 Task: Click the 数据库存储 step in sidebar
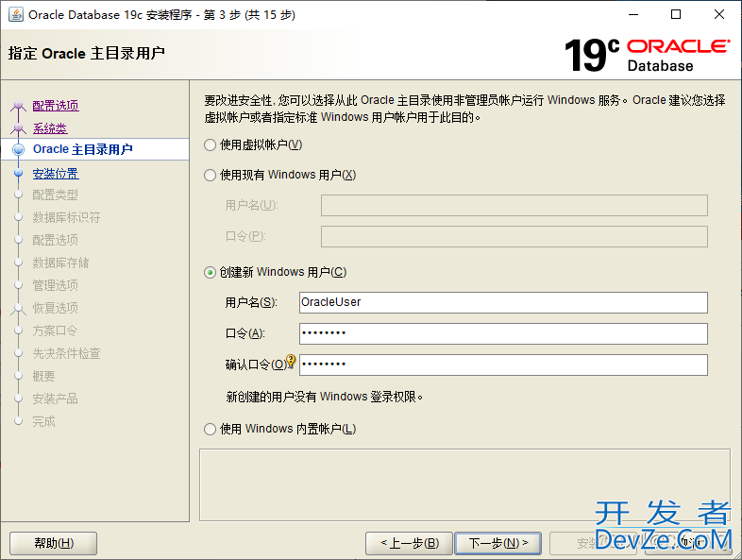60,263
